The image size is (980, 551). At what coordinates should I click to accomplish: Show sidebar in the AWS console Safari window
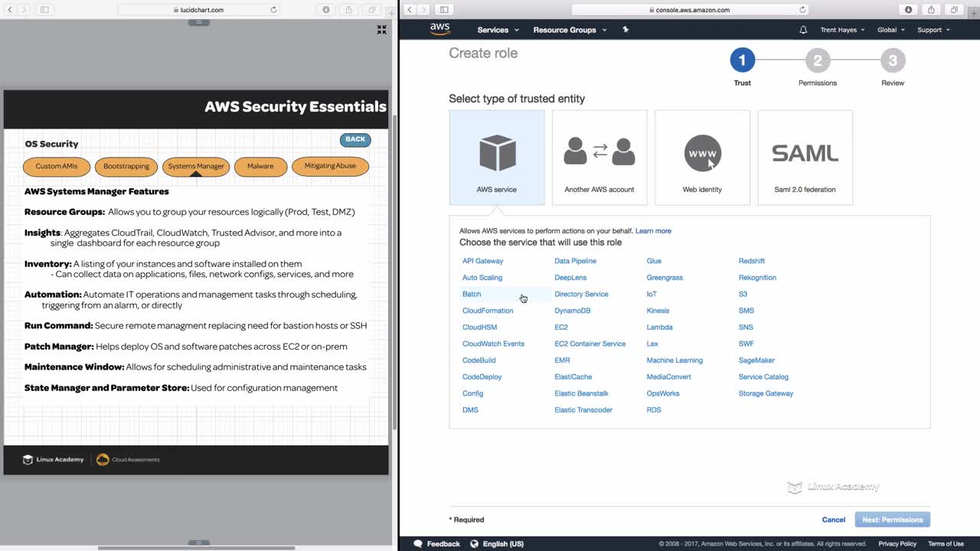click(444, 10)
